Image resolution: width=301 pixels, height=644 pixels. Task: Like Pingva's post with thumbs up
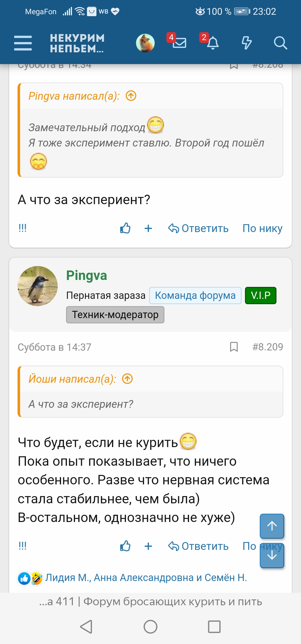click(x=125, y=546)
